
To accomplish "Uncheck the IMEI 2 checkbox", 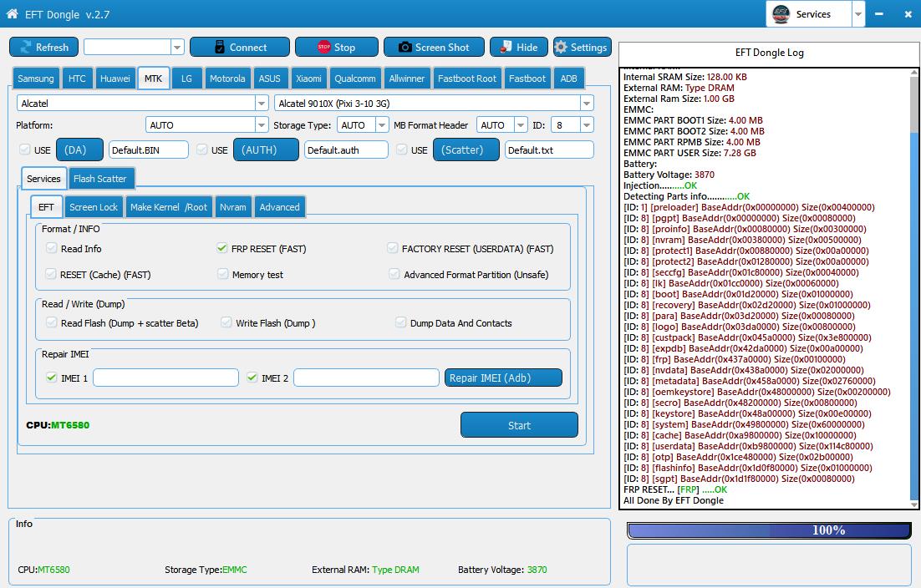I will pos(252,378).
